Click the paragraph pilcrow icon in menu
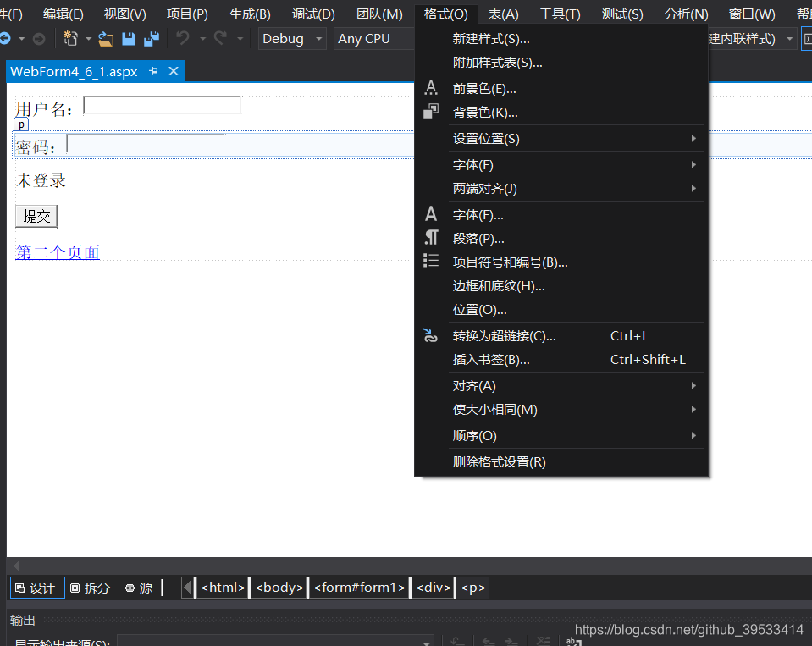 pyautogui.click(x=431, y=238)
